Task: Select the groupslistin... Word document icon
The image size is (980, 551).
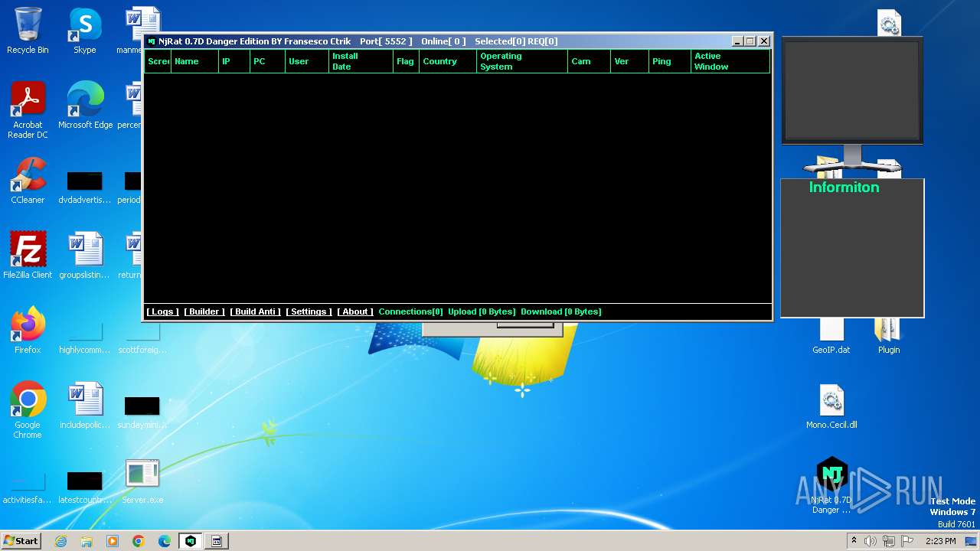Action: tap(85, 256)
